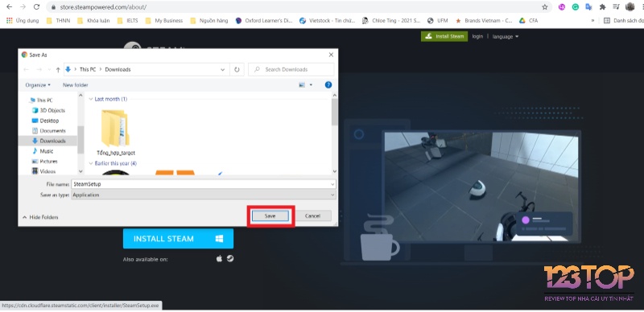Click the Chrome profile avatar
This screenshot has width=644, height=312.
coord(630,7)
